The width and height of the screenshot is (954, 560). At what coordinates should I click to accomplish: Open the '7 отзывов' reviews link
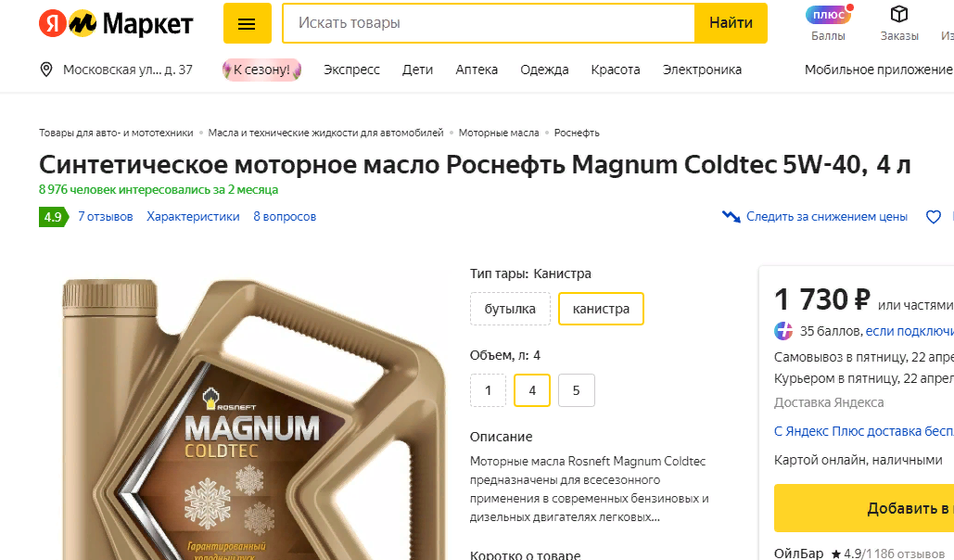pyautogui.click(x=106, y=217)
